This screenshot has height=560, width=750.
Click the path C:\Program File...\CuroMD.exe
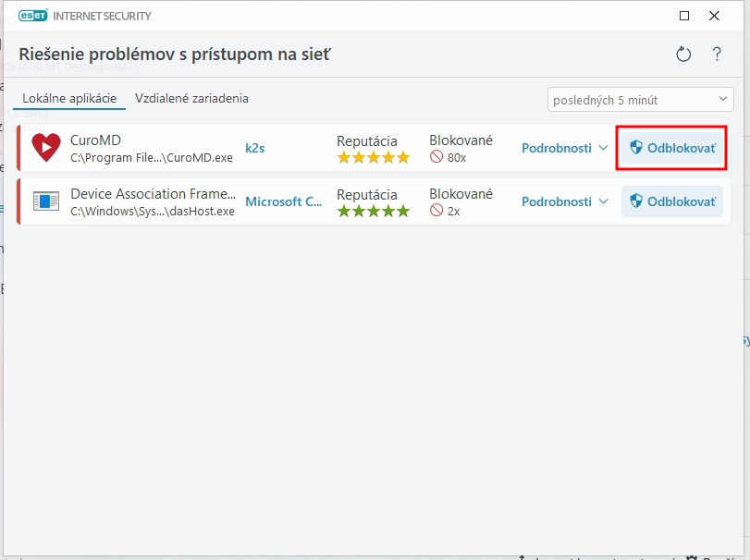point(152,158)
